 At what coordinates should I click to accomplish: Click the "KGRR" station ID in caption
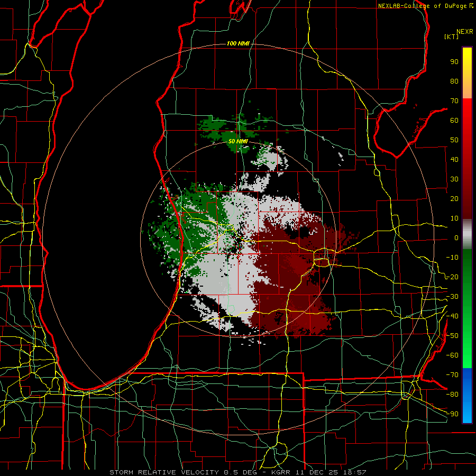point(280,472)
